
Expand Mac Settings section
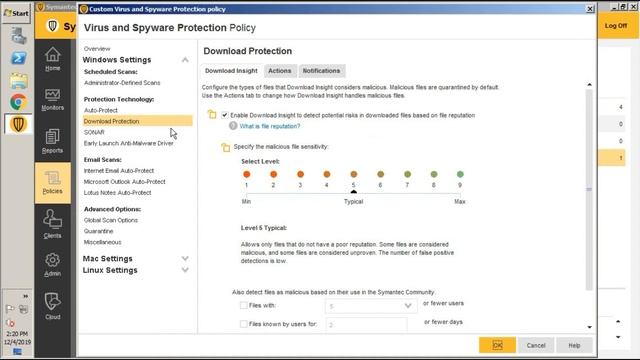(185, 258)
